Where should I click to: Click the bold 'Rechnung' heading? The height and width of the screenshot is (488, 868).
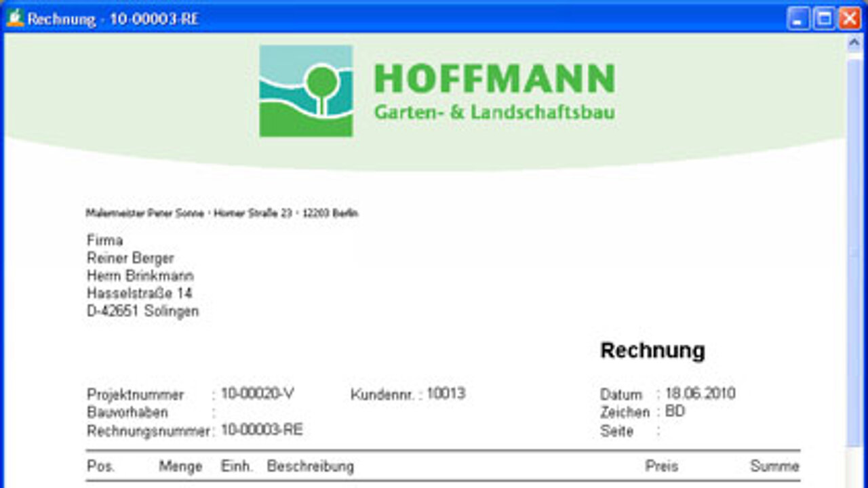(653, 350)
